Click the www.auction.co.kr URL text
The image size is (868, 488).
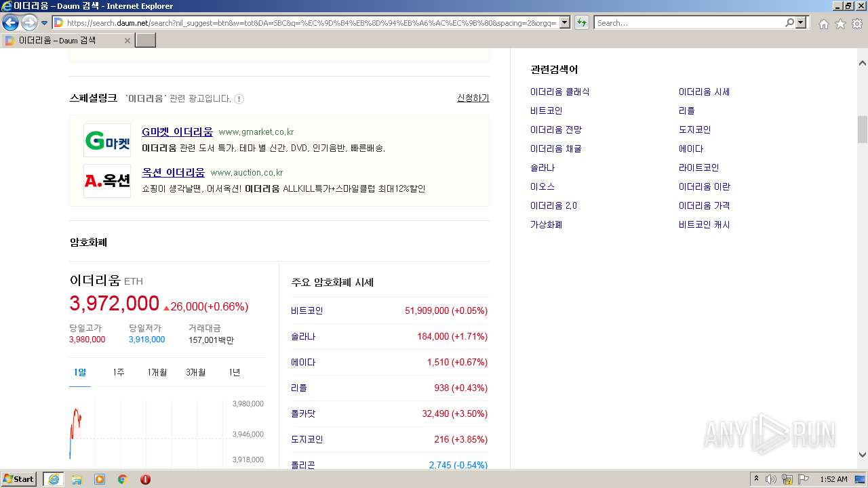click(x=247, y=173)
